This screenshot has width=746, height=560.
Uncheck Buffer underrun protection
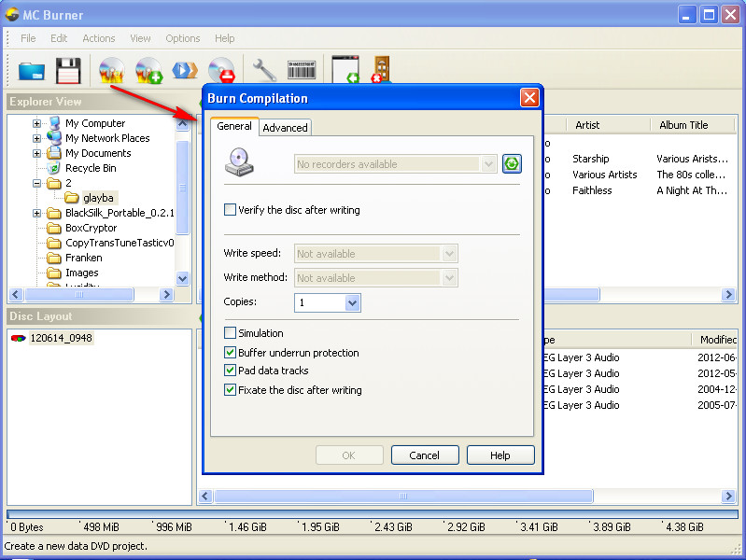pos(231,353)
